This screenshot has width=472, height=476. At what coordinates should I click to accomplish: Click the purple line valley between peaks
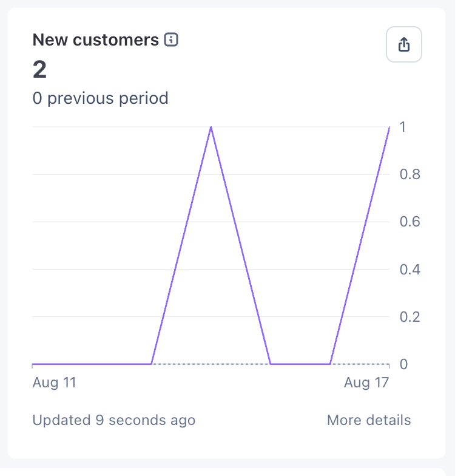300,364
